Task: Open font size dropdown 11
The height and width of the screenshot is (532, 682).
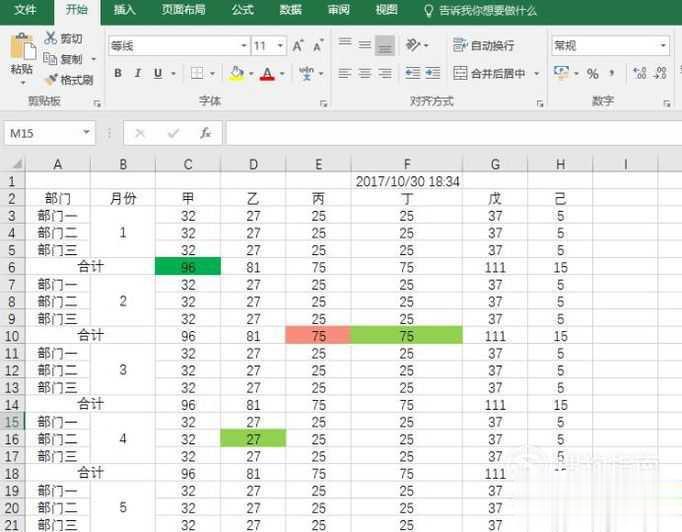Action: coord(280,46)
